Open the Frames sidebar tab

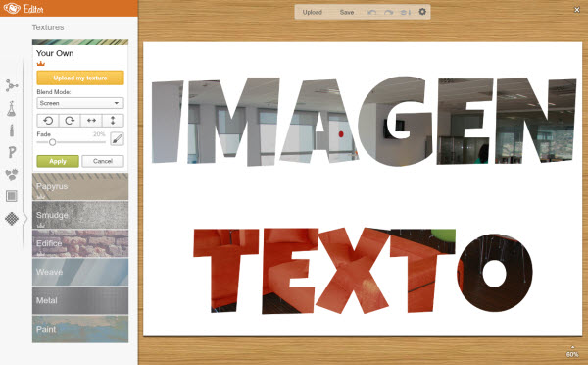pos(12,196)
